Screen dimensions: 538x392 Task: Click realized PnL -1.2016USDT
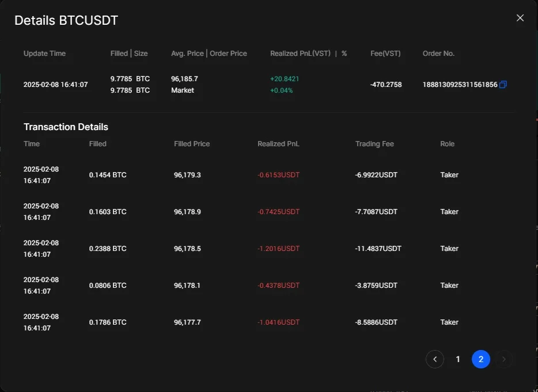click(x=279, y=249)
